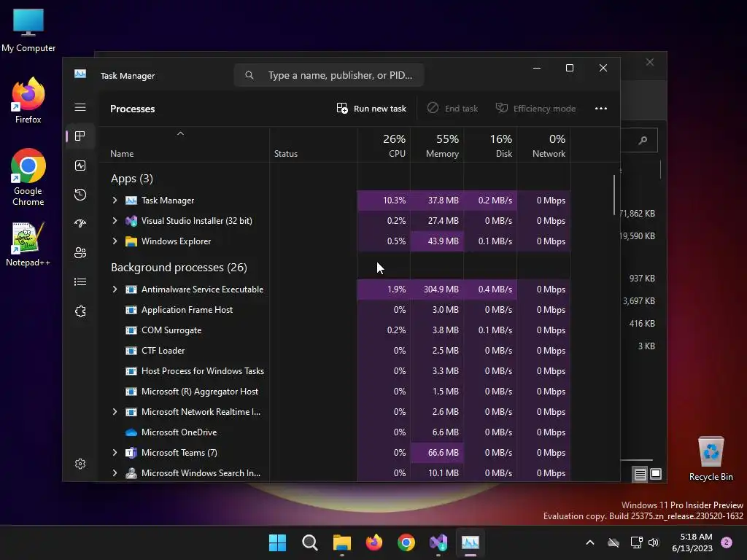
Task: Click the Windows Explorer folder icon in process list
Action: tap(131, 241)
